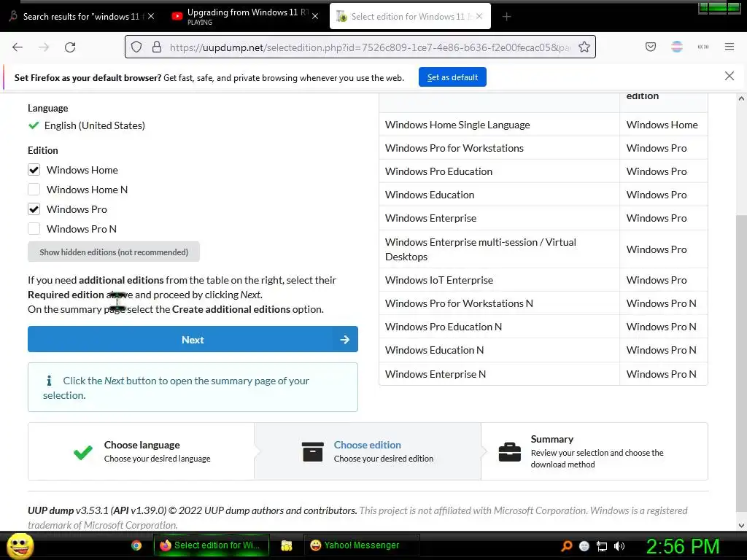
Task: Reload the current page
Action: click(70, 47)
